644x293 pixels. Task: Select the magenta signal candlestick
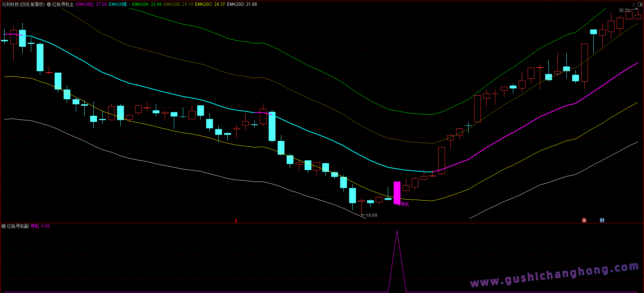pyautogui.click(x=397, y=193)
